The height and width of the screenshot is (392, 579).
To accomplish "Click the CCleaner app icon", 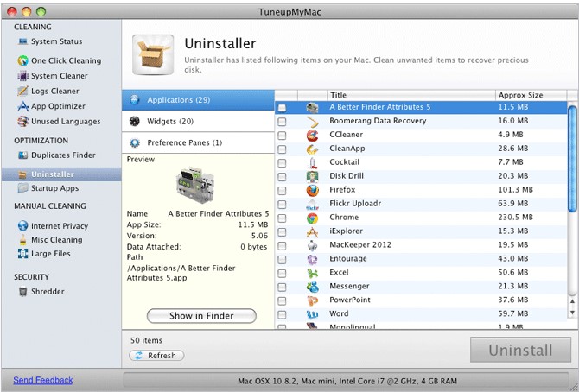I will [x=312, y=136].
